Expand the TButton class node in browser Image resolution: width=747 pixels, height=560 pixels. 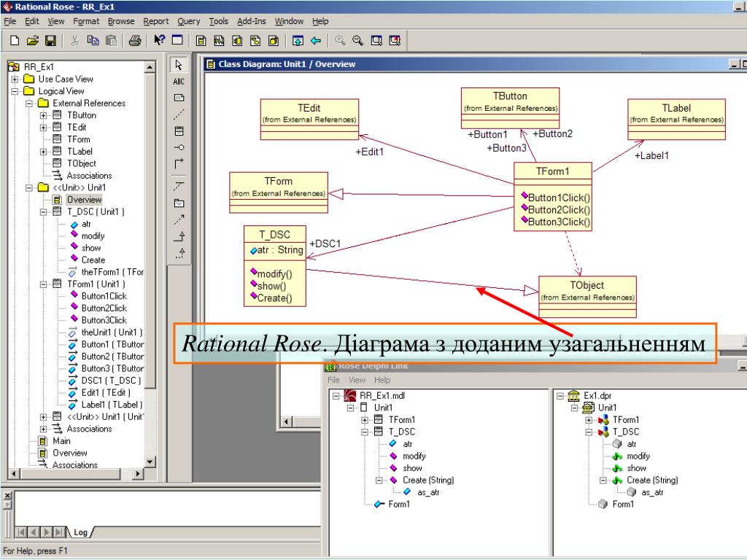tap(43, 115)
